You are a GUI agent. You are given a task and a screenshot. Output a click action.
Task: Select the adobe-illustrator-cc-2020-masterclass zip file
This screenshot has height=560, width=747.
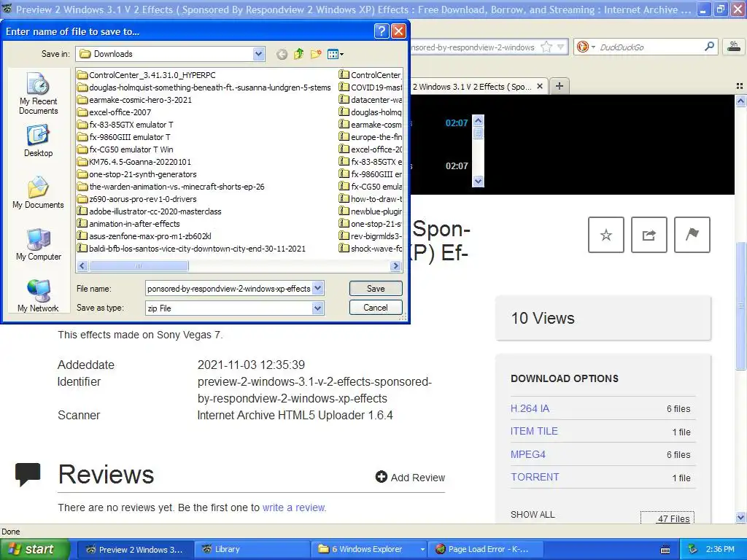(149, 211)
